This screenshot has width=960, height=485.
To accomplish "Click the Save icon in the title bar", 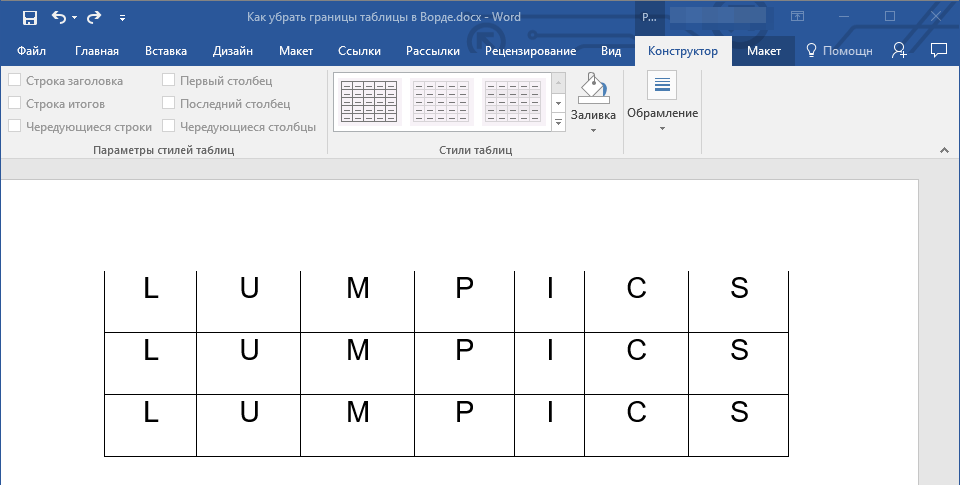I will [29, 17].
